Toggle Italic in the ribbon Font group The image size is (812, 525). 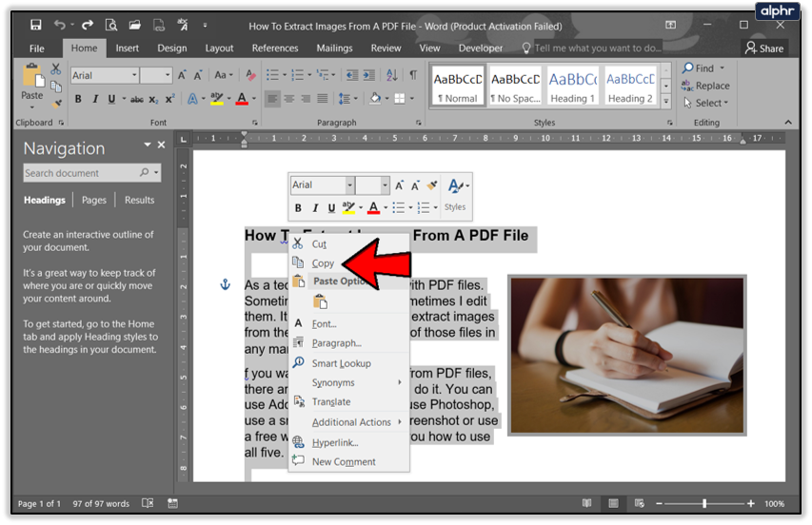tap(95, 99)
